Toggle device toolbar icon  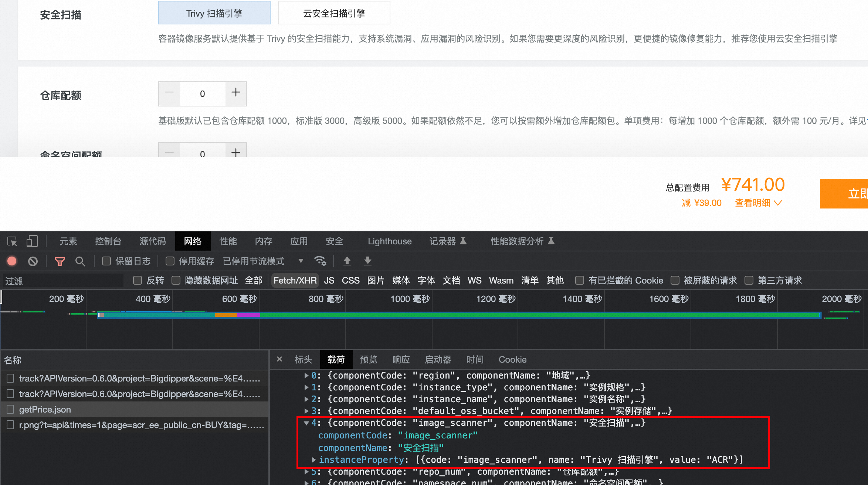click(32, 241)
